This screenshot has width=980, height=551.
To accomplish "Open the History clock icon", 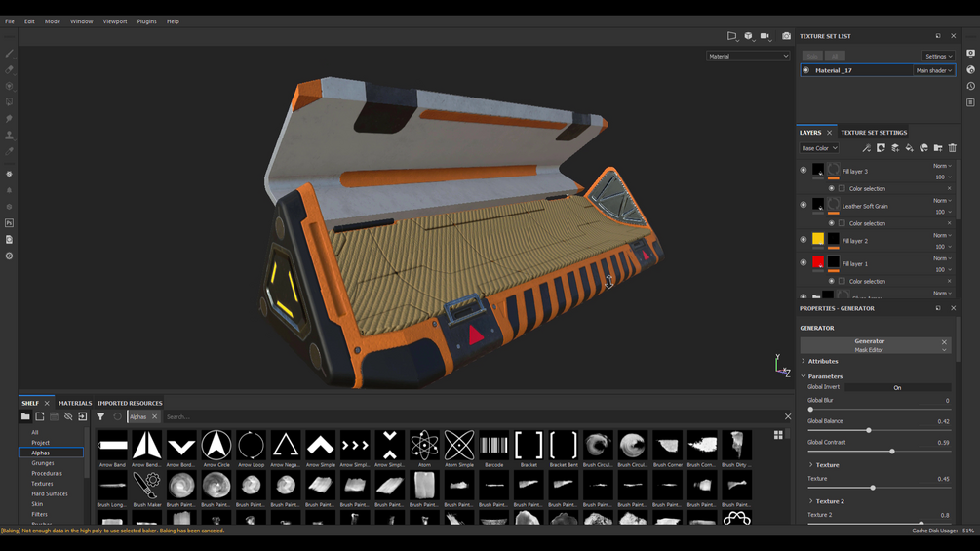I will [970, 86].
